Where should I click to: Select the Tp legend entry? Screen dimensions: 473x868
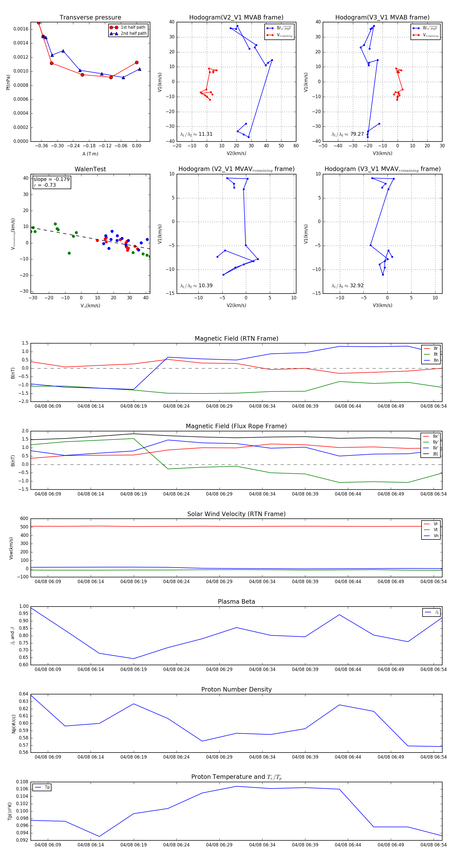42,788
